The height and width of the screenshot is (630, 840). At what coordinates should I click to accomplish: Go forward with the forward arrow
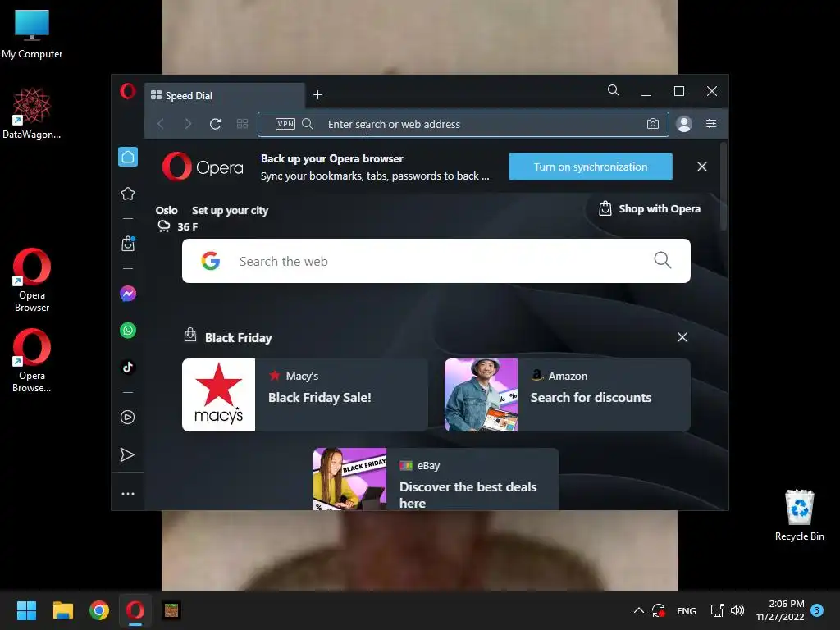(188, 124)
